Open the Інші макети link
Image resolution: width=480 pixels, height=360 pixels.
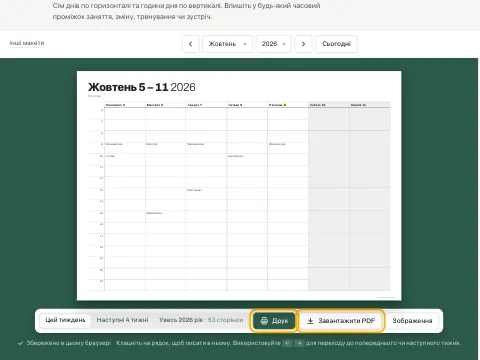pos(27,43)
